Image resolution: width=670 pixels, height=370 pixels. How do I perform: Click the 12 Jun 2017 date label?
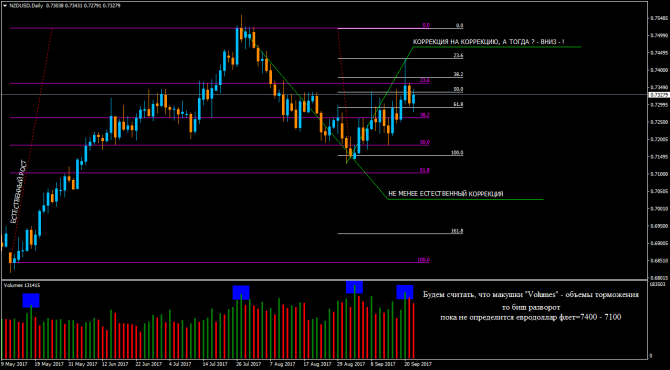115,364
